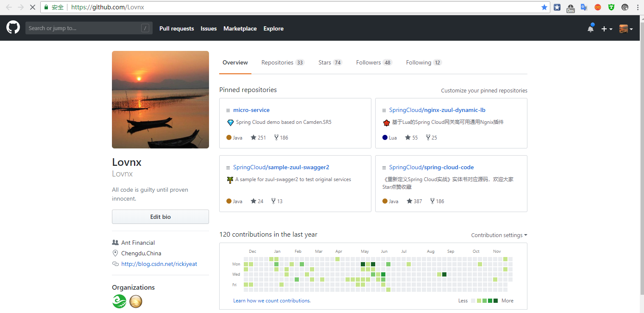Screen dimensions: 644x313
Task: Open the Followers tab
Action: [374, 62]
